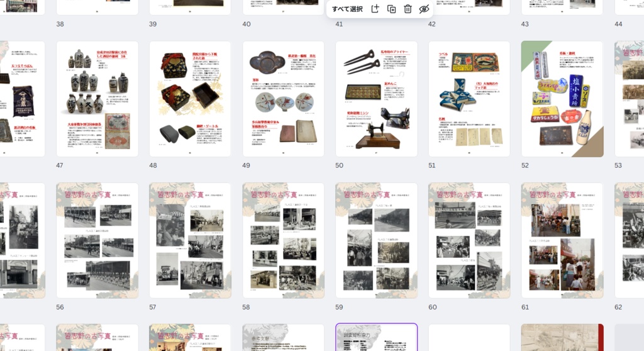
Task: Select page 57 old photos thumbnail
Action: click(x=190, y=240)
